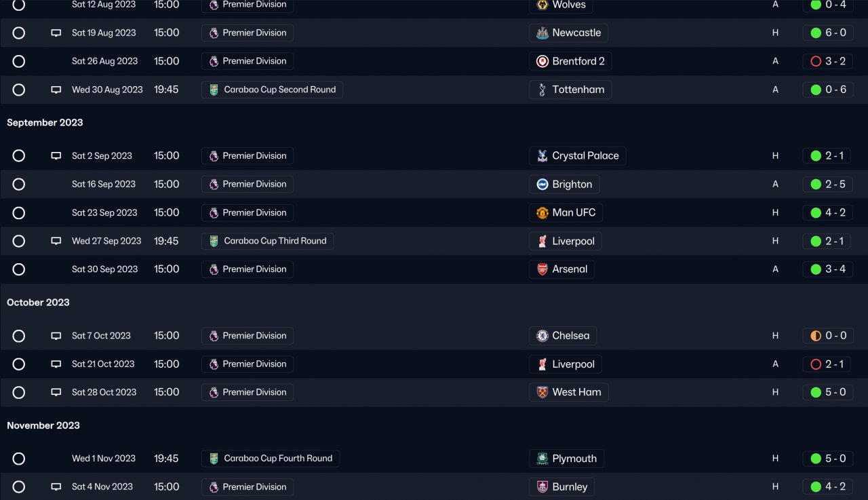Select the radio circle for Sat 4 Nov fixture

19,487
